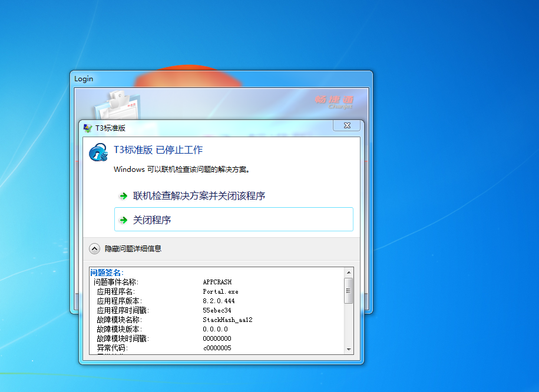Click the Portal.exe value
The width and height of the screenshot is (539, 392).
(x=220, y=291)
